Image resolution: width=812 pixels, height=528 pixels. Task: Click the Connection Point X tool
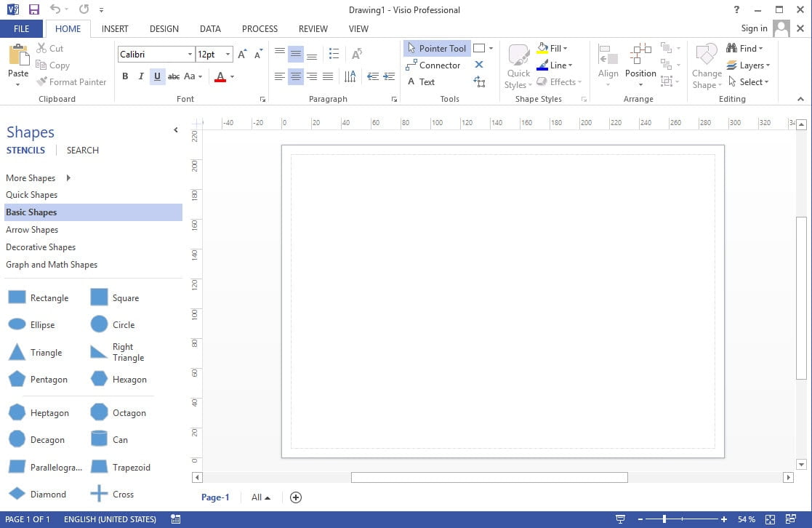pyautogui.click(x=479, y=65)
